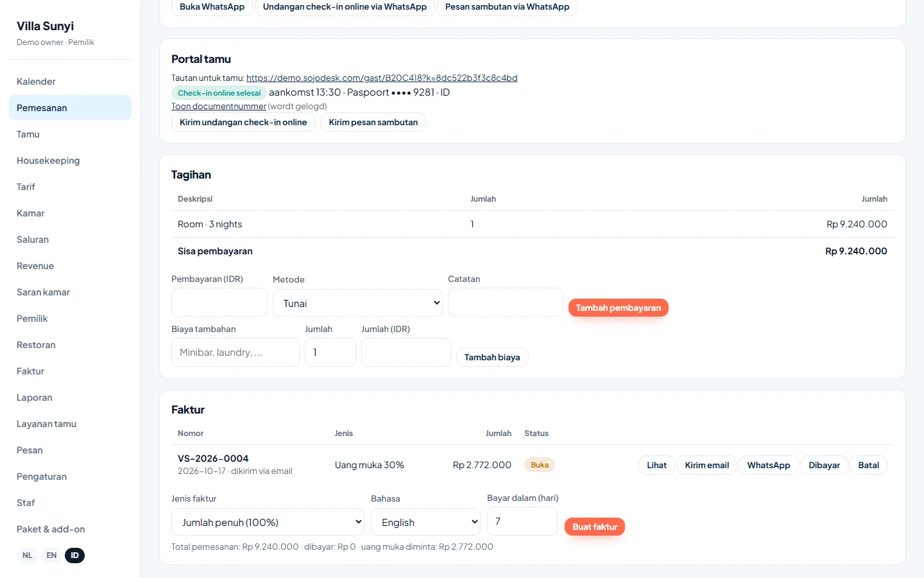
Task: Open the Staf section
Action: click(70, 503)
